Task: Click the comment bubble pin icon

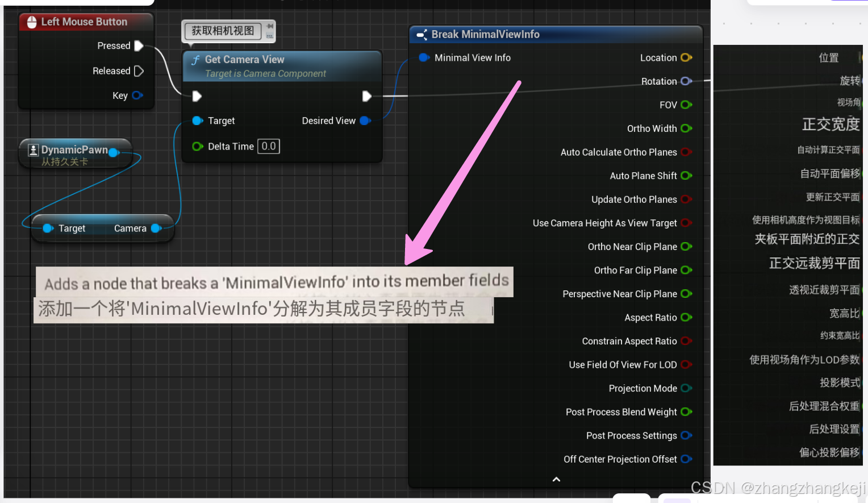Action: point(270,26)
